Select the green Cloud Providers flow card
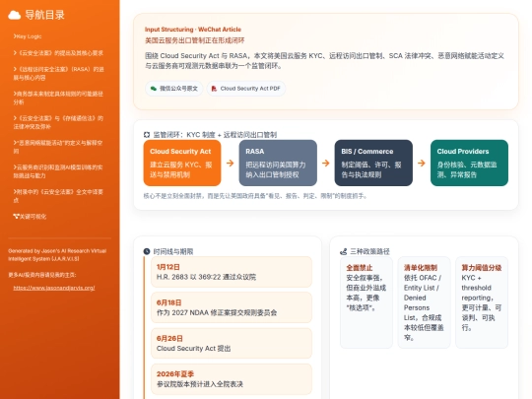 point(469,163)
